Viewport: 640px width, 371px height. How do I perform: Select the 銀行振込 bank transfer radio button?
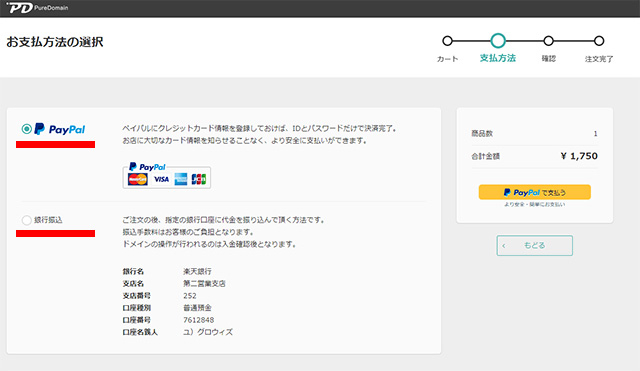point(27,220)
